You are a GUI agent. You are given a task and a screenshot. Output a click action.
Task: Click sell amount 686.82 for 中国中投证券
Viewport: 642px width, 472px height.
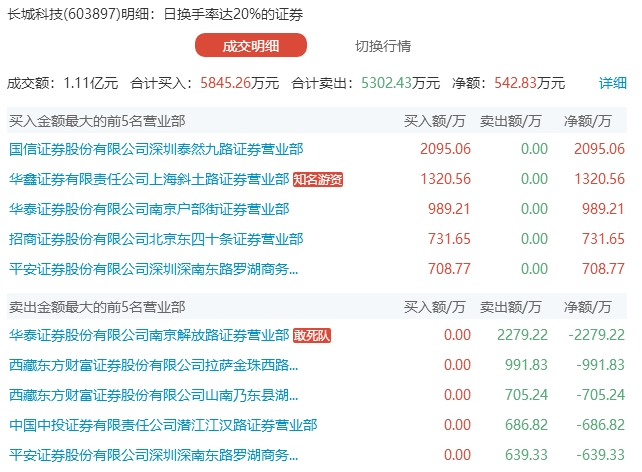(526, 425)
